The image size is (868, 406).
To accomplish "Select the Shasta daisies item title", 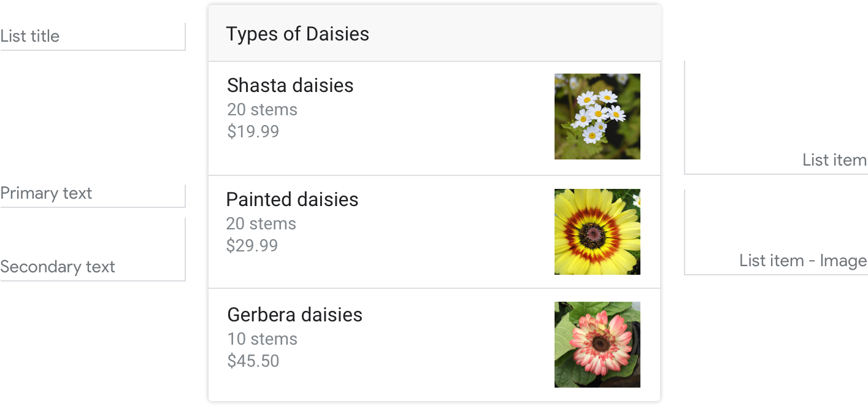I will click(290, 85).
